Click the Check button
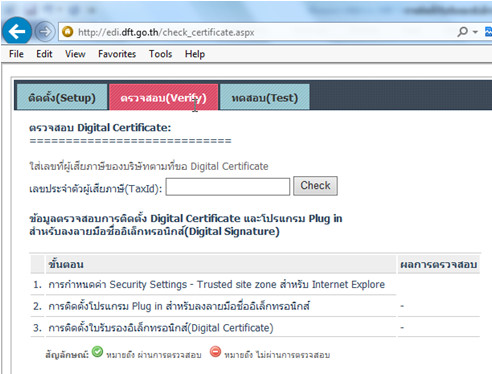 click(x=315, y=186)
